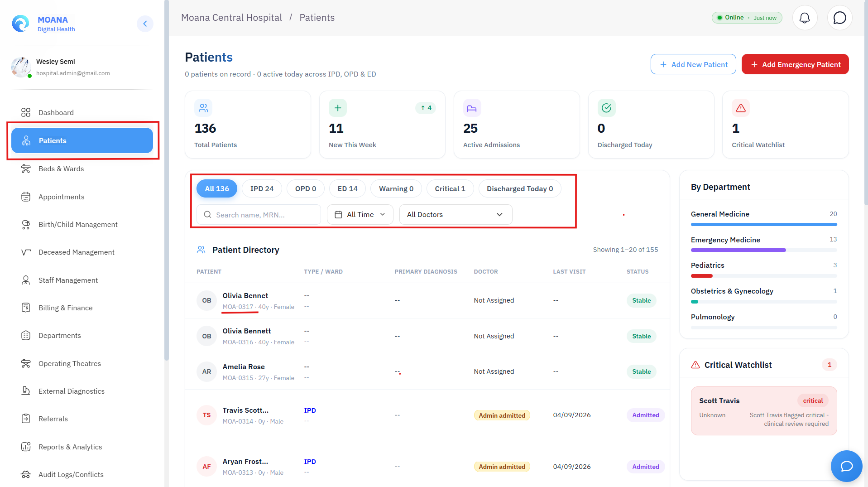The width and height of the screenshot is (868, 487).
Task: Click the Departments building icon
Action: 26,335
